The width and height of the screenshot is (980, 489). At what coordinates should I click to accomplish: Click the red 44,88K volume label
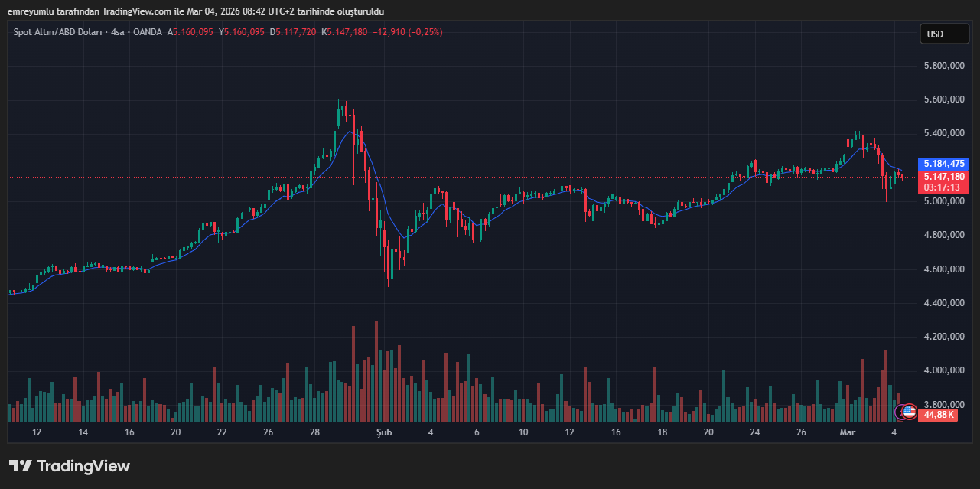pyautogui.click(x=939, y=414)
